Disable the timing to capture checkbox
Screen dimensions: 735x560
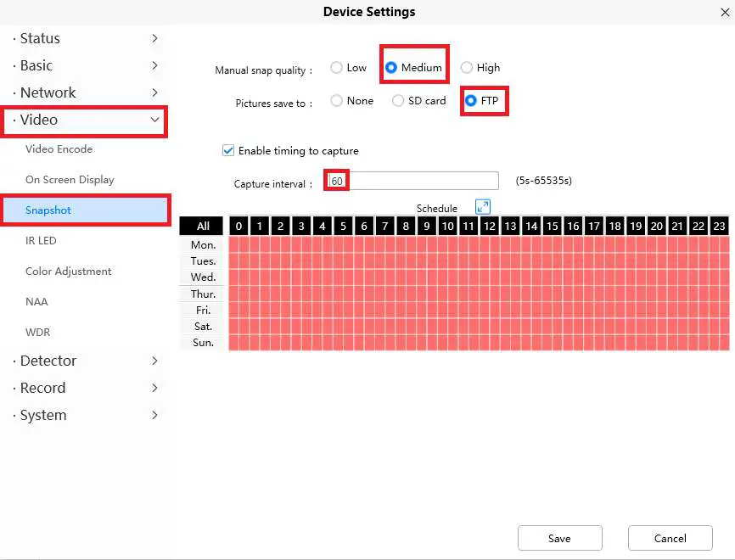click(x=228, y=151)
